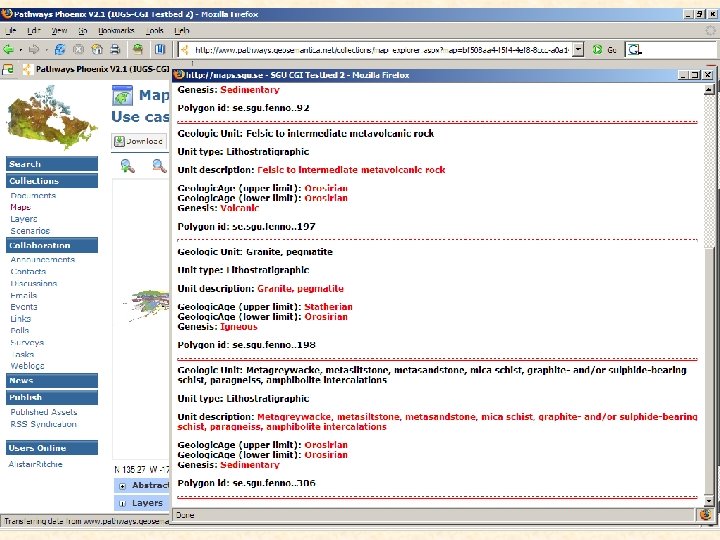Open the Surveys link
The width and height of the screenshot is (720, 540).
(27, 343)
